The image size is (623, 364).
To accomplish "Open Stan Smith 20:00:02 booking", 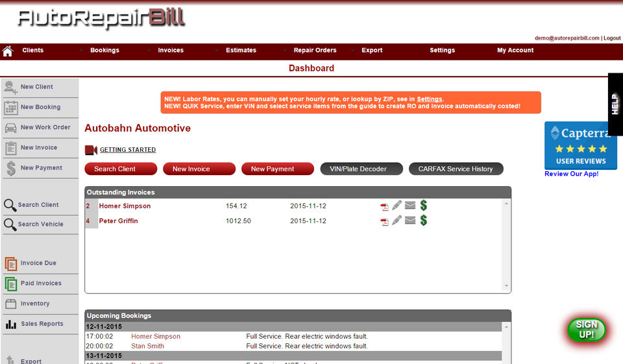I will pyautogui.click(x=147, y=346).
